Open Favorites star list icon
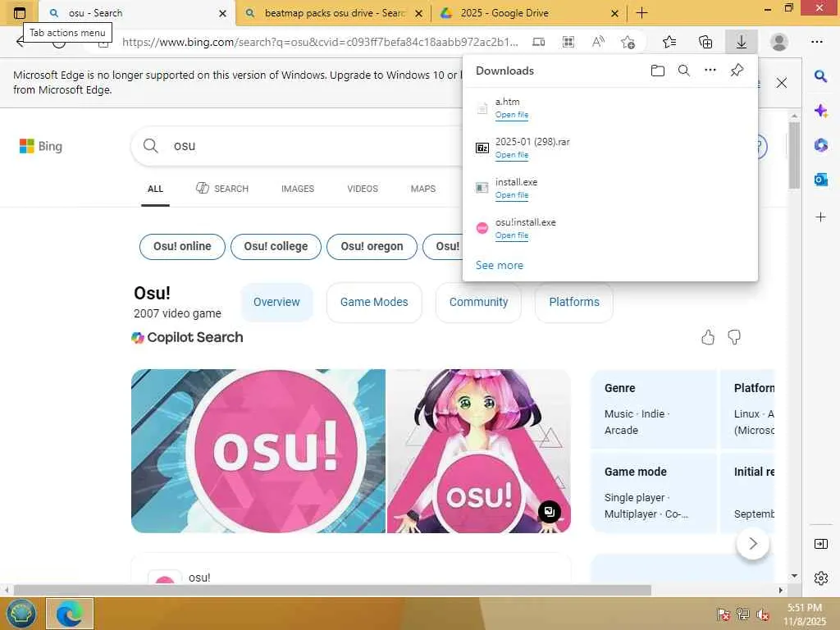Screen dimensions: 840x630 pyautogui.click(x=669, y=42)
